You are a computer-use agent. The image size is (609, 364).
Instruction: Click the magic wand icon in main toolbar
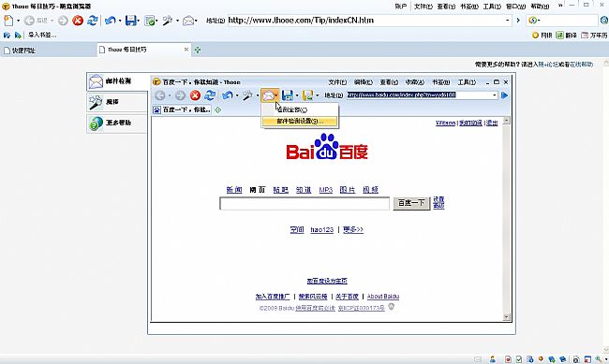pos(168,21)
